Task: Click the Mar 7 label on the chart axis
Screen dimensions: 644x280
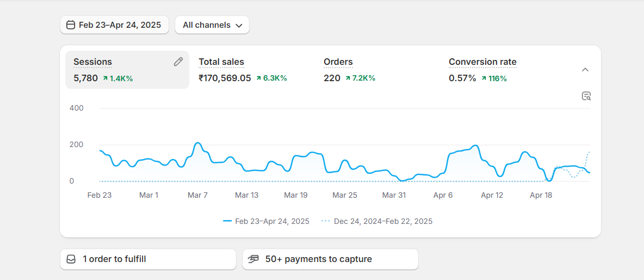Action: (x=197, y=195)
